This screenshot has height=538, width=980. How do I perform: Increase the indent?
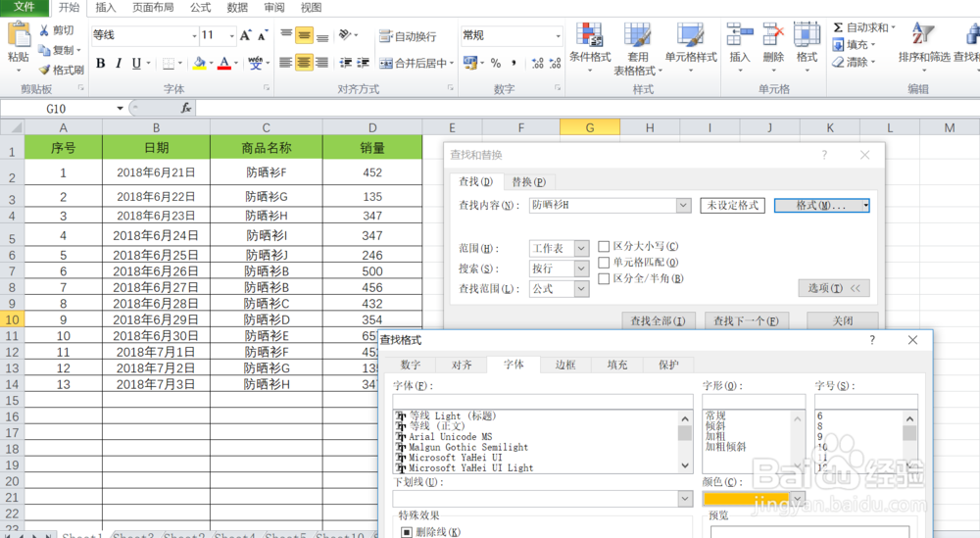(x=364, y=63)
